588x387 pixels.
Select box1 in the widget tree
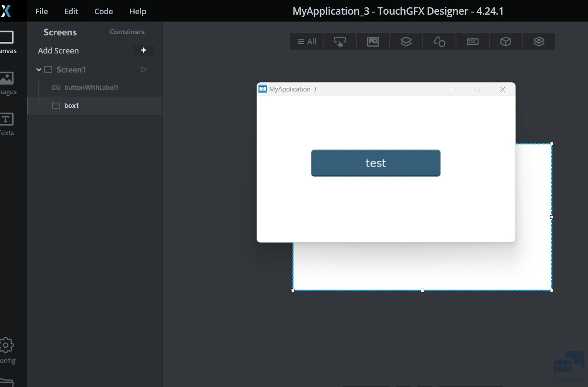[72, 106]
